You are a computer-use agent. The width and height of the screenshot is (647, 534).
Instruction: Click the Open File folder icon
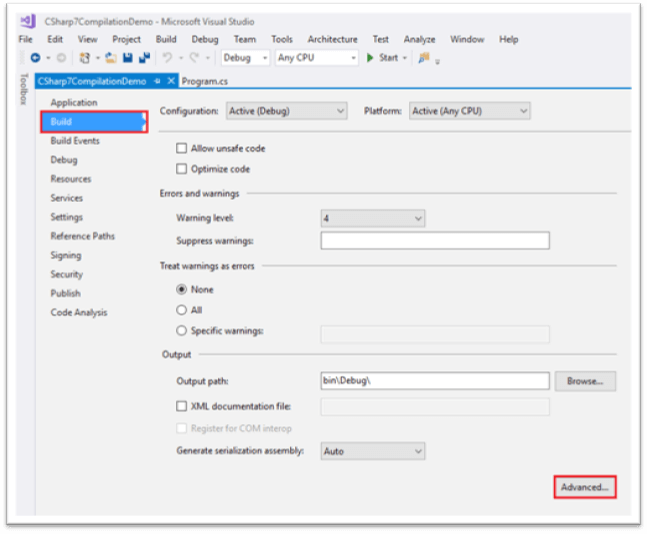pyautogui.click(x=111, y=58)
